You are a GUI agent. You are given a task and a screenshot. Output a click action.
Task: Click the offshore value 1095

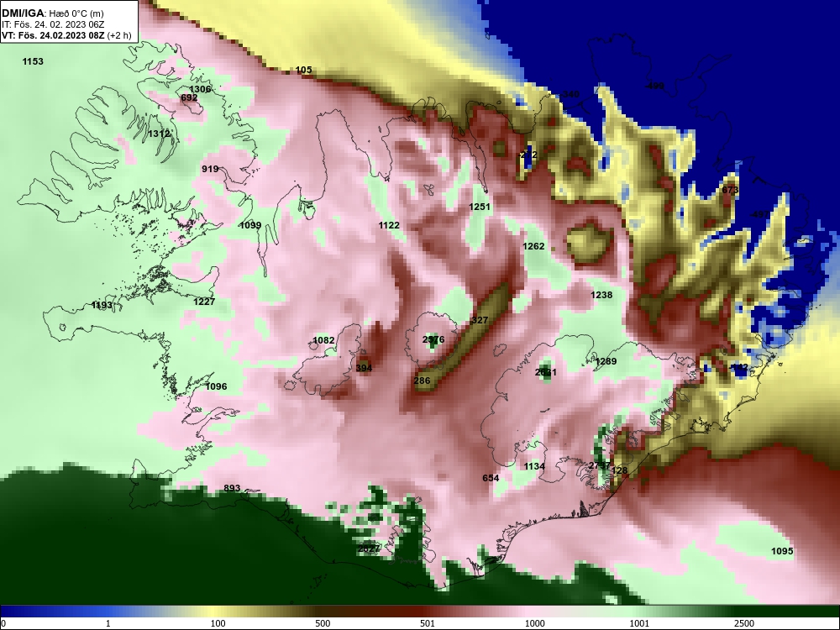[x=782, y=551]
